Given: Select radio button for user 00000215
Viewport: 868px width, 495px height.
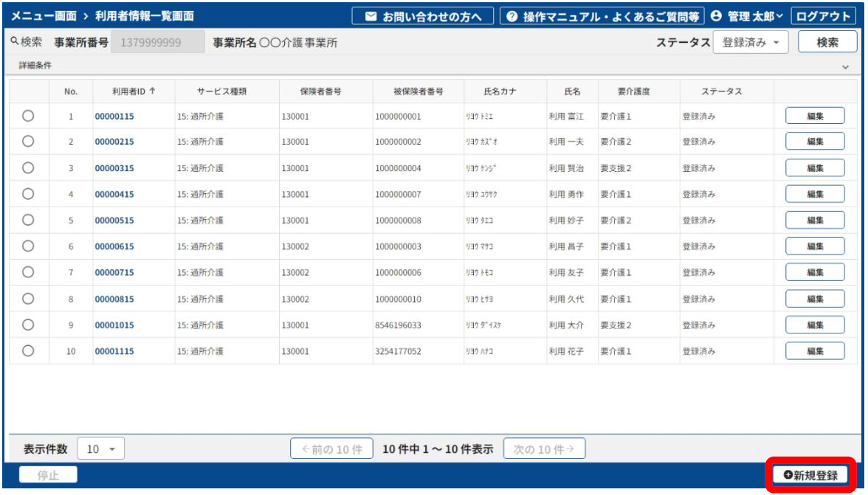Looking at the screenshot, I should tap(28, 141).
